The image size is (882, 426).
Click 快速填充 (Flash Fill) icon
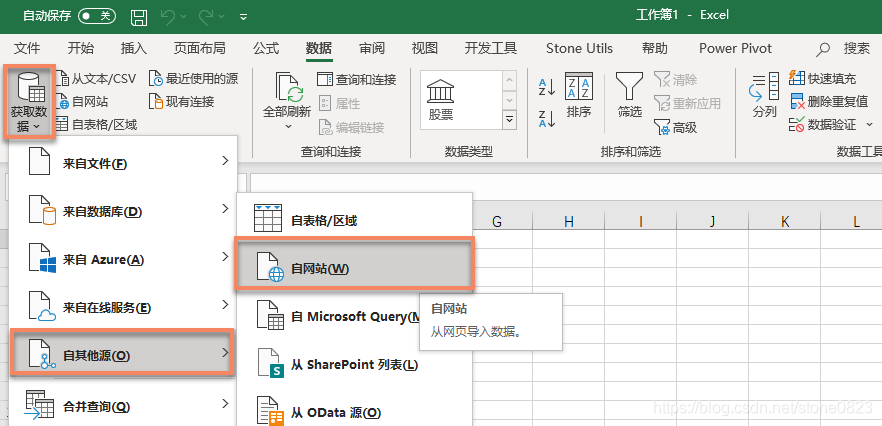pyautogui.click(x=797, y=78)
